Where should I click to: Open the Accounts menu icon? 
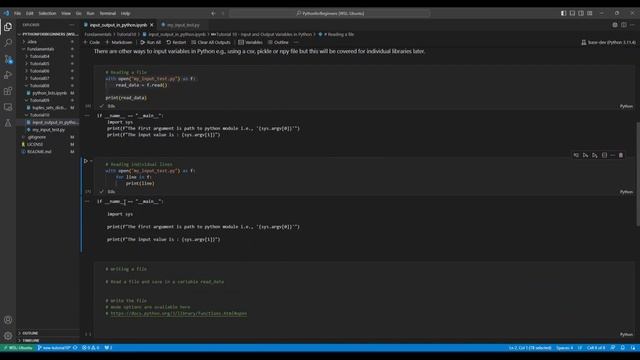(x=8, y=320)
